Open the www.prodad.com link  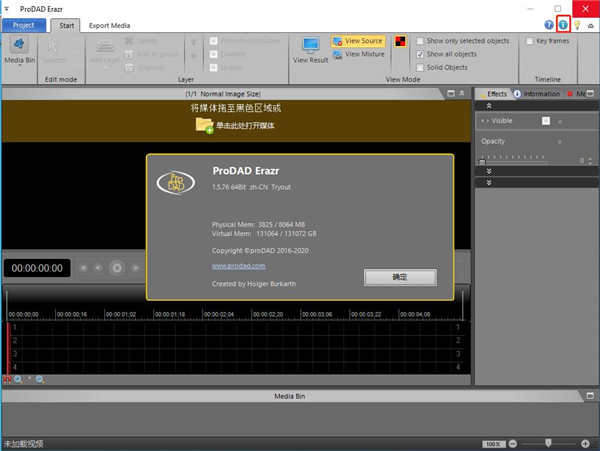[x=232, y=267]
